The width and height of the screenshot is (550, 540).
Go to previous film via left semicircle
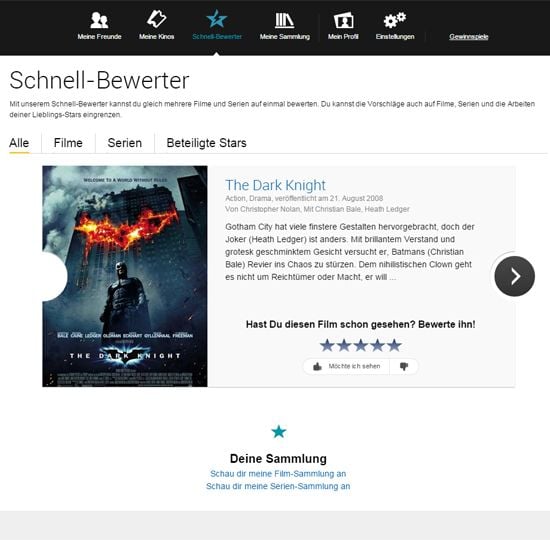[x=55, y=276]
